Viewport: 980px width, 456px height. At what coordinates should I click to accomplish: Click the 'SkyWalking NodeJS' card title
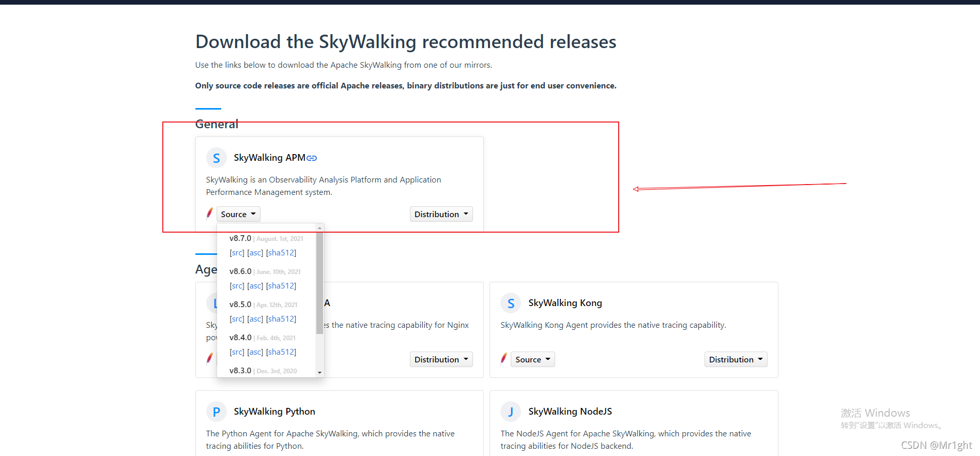click(x=570, y=412)
